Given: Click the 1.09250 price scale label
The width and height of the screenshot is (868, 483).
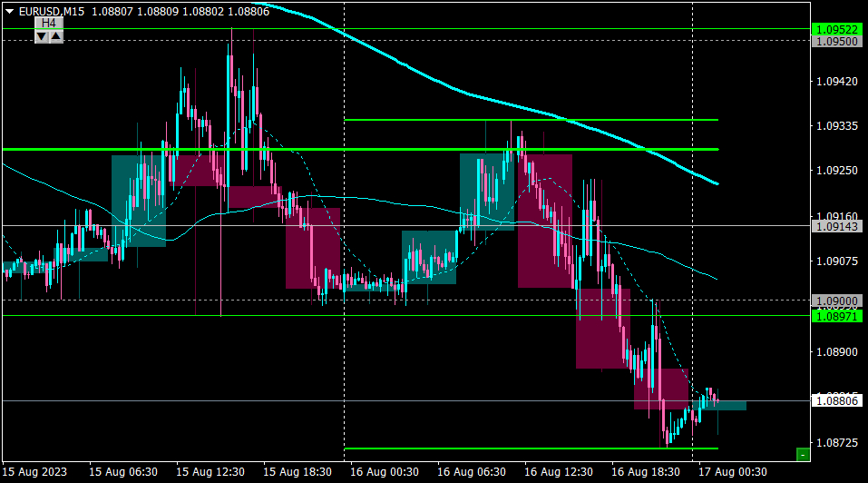Looking at the screenshot, I should click(x=837, y=171).
